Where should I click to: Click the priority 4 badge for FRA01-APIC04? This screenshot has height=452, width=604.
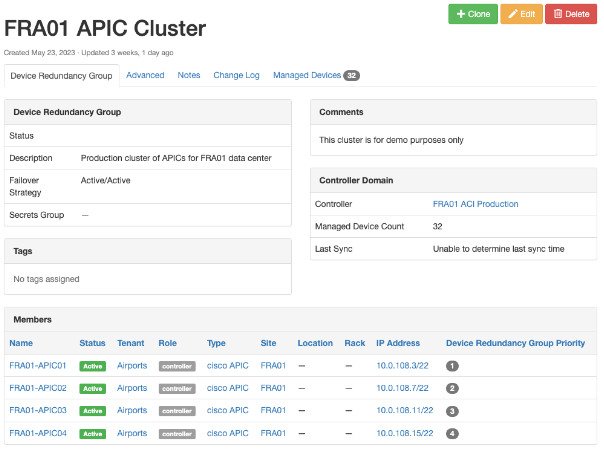tap(452, 434)
